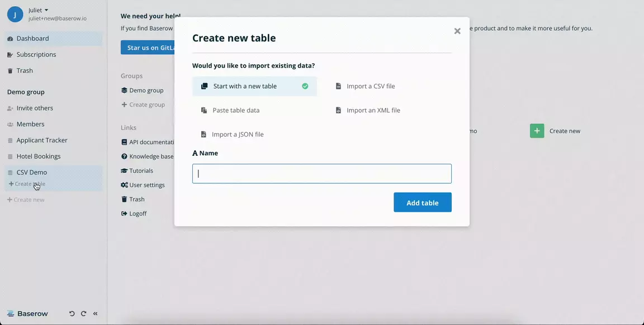Screen dimensions: 644x325
Task: Choose Import a JSON file option
Action: 237,135
